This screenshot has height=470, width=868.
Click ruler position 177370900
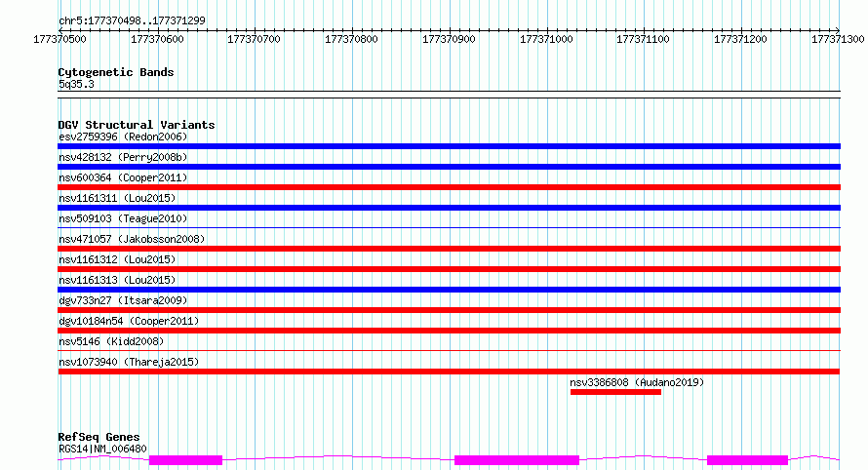[449, 39]
